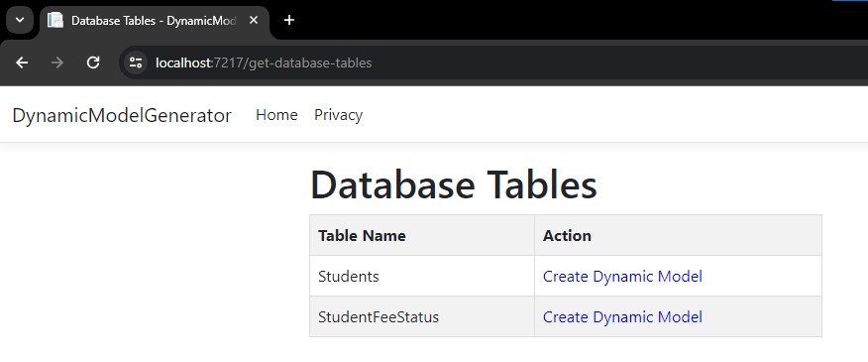Open the tab search chevron dropdown

pyautogui.click(x=20, y=21)
